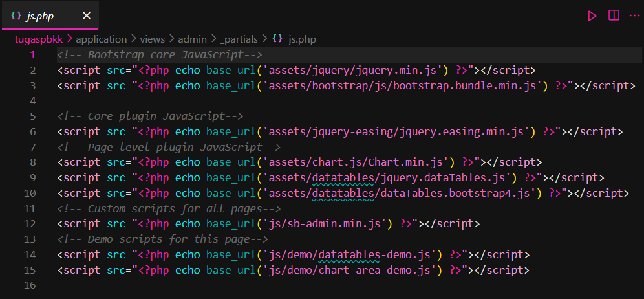
Task: Click line number 16 in gutter
Action: click(x=30, y=285)
